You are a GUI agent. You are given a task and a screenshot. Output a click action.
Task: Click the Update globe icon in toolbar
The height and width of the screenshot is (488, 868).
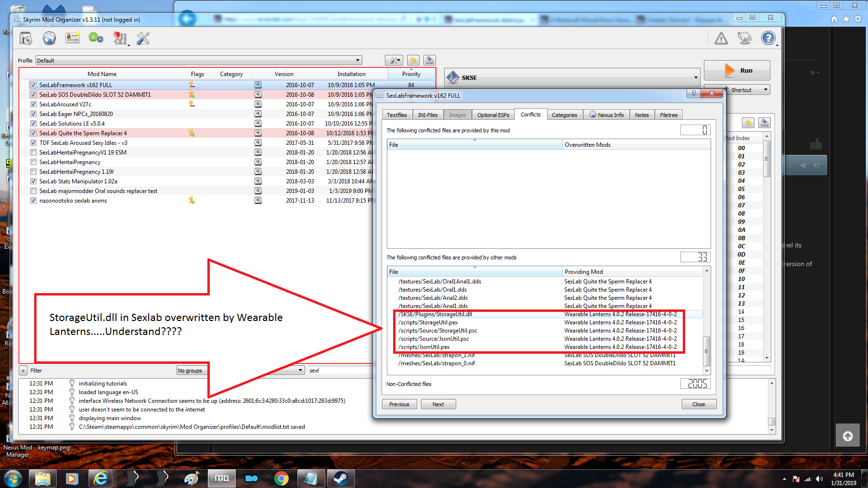(744, 38)
